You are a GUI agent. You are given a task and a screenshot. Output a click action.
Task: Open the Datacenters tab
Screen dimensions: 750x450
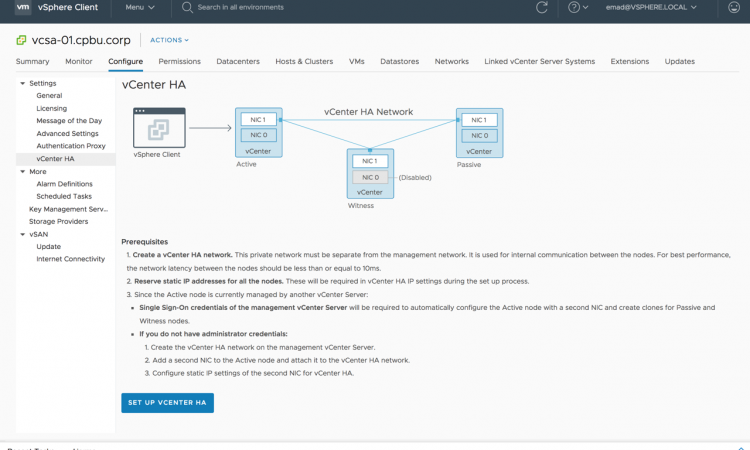point(238,61)
